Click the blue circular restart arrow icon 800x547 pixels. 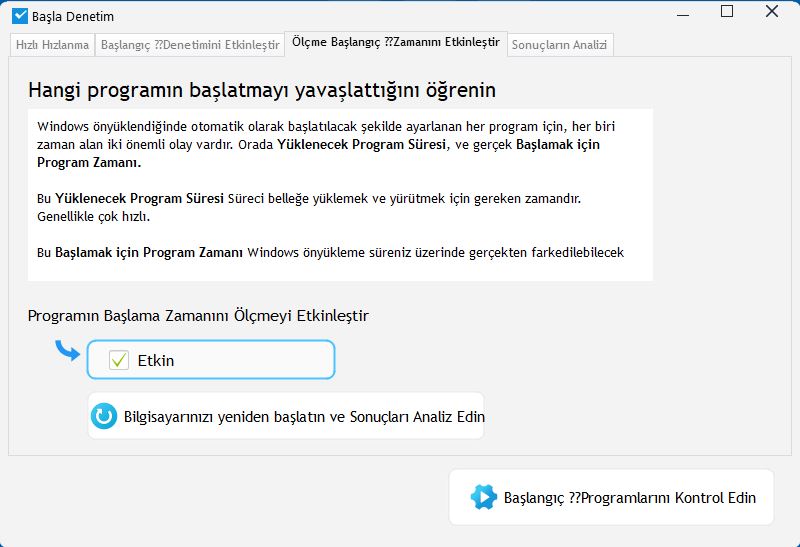[104, 416]
